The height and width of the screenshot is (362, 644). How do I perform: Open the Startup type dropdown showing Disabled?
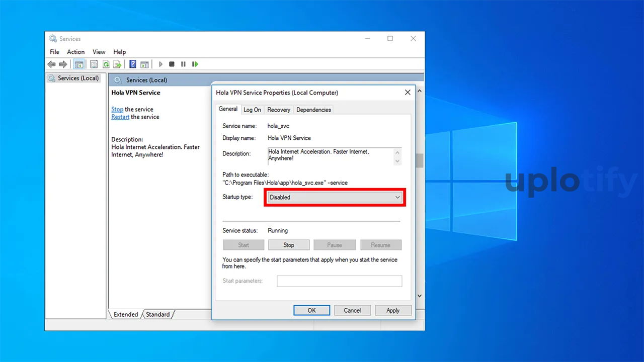335,198
